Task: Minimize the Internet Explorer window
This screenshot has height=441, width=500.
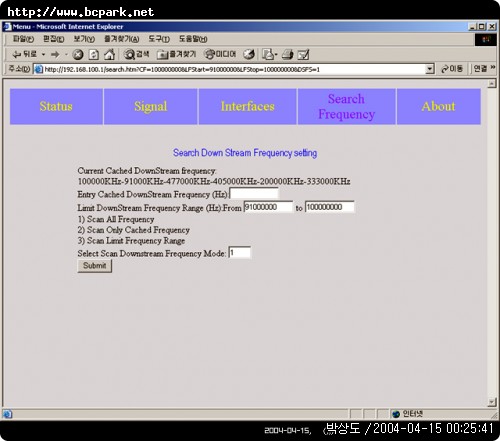Action: coord(472,27)
